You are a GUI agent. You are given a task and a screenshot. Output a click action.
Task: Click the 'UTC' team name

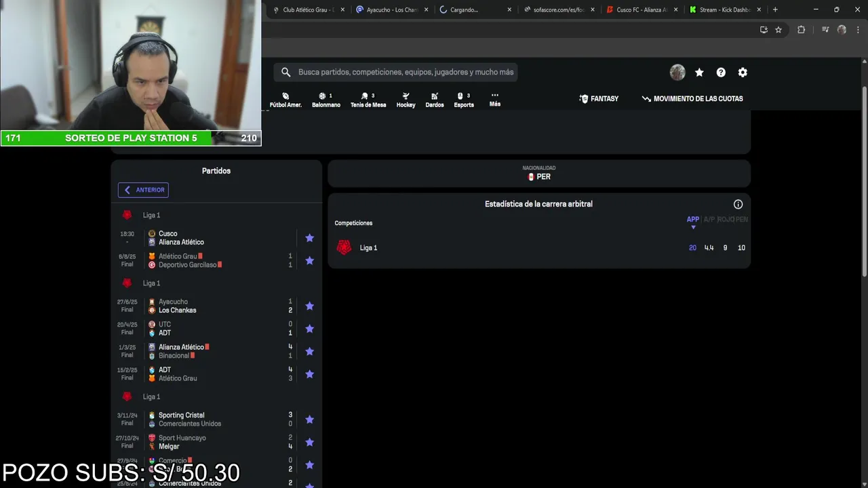165,325
